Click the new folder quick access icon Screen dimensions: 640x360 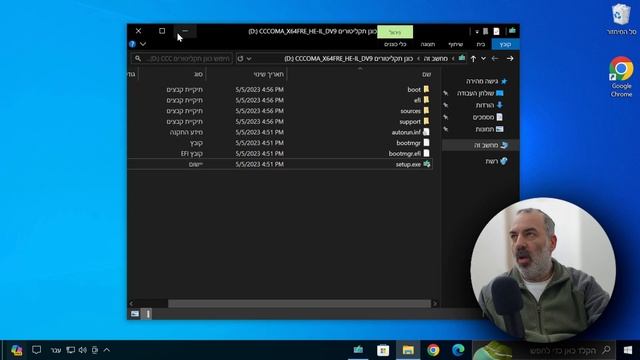(485, 31)
